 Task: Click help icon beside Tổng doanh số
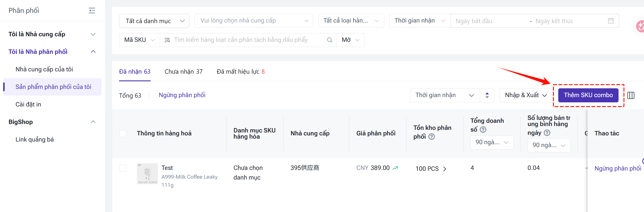pyautogui.click(x=483, y=130)
